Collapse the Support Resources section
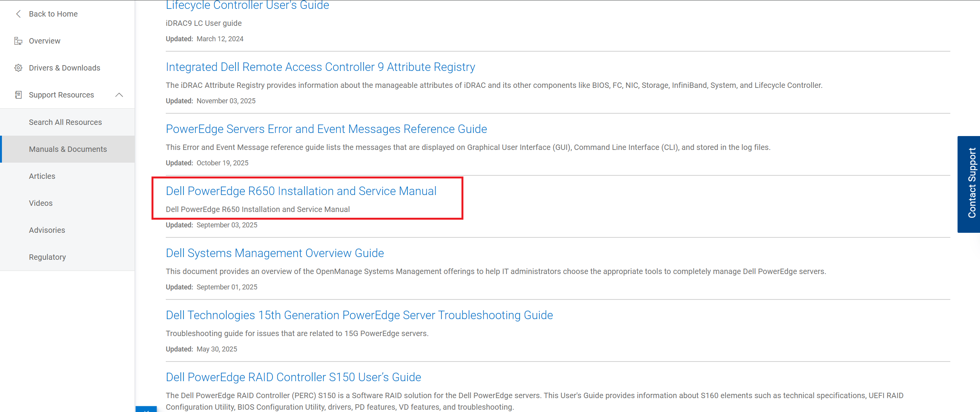Screen dimensions: 980x412 point(120,94)
